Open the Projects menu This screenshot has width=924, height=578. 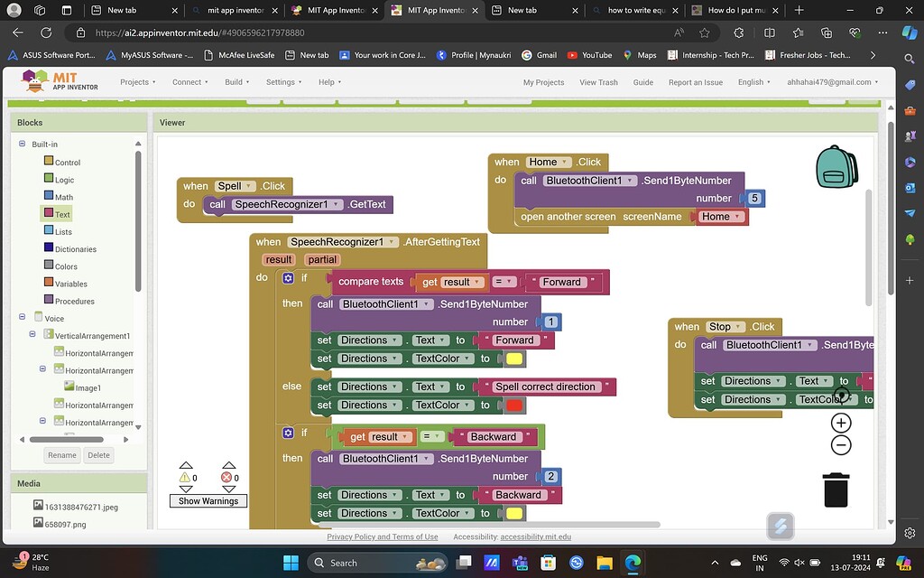(137, 82)
